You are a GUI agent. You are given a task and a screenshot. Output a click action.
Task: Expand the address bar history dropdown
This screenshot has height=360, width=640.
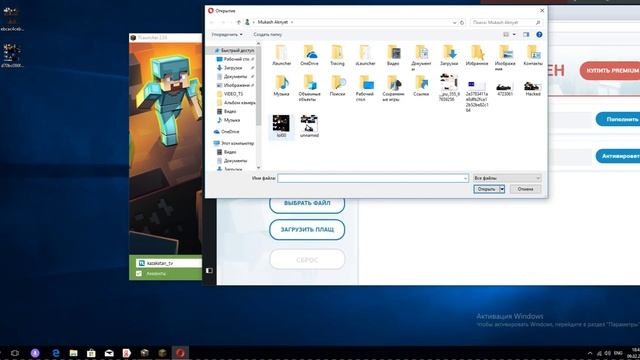454,22
